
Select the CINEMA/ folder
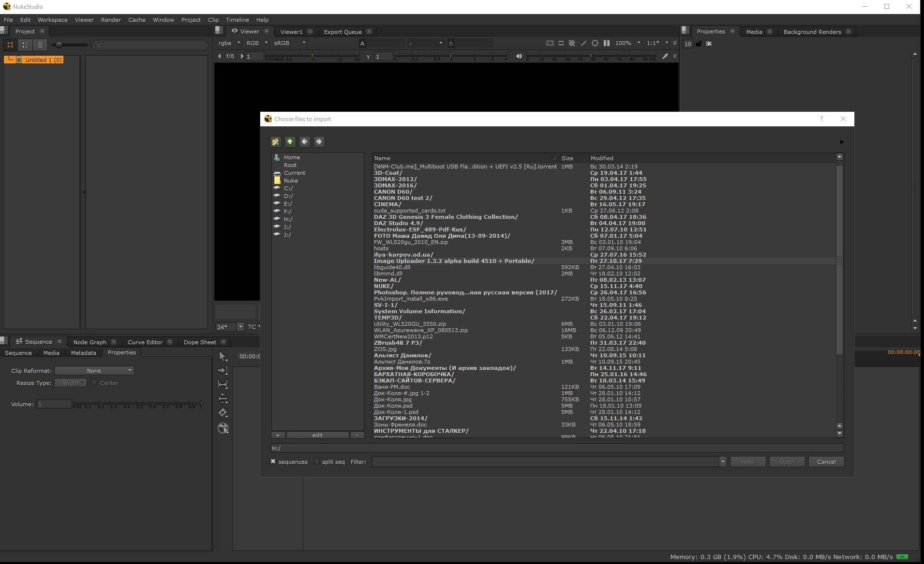pyautogui.click(x=387, y=204)
